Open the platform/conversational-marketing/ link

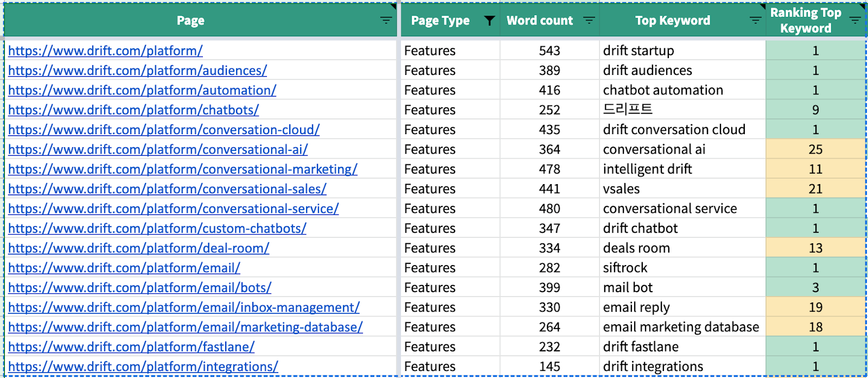(x=183, y=169)
